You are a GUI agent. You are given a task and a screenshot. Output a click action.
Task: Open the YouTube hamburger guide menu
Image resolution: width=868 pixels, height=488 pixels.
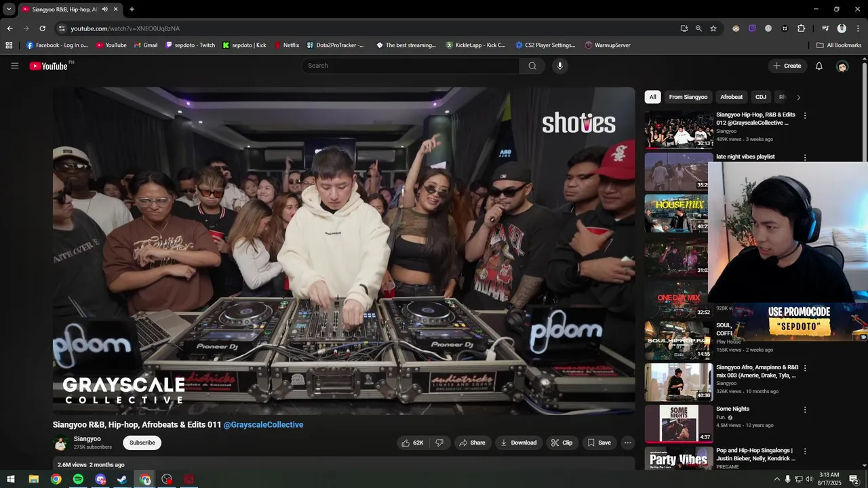click(x=14, y=66)
